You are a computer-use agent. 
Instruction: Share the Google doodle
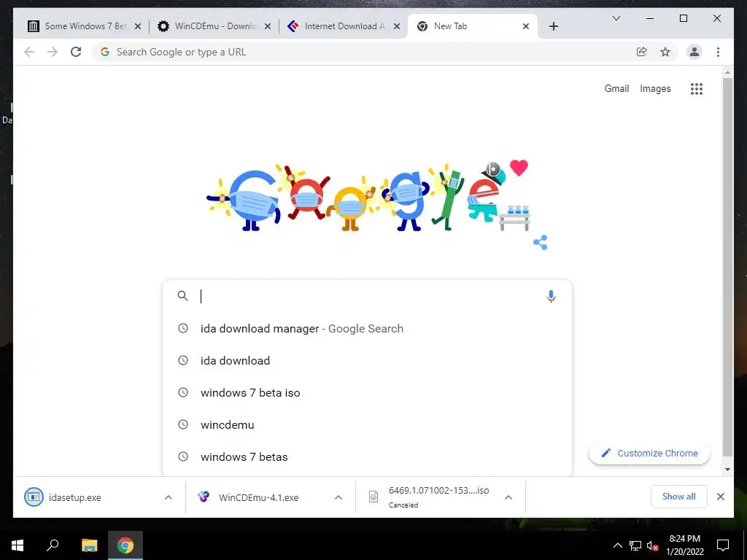tap(541, 242)
